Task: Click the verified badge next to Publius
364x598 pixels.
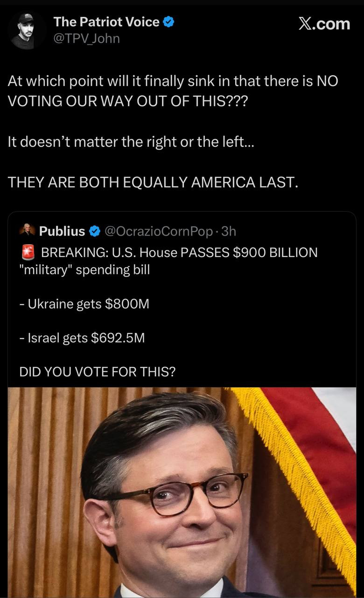Action: (94, 231)
